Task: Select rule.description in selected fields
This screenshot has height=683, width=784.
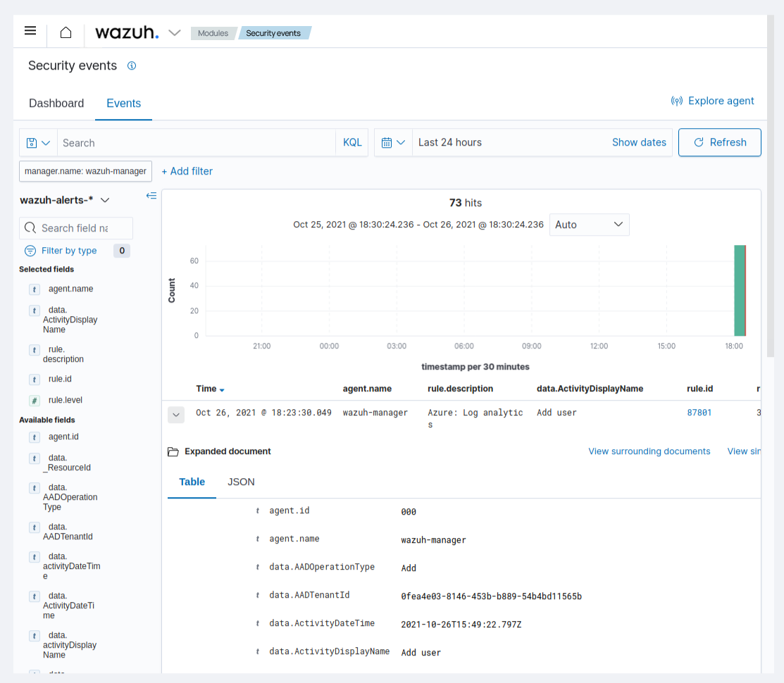Action: click(63, 354)
